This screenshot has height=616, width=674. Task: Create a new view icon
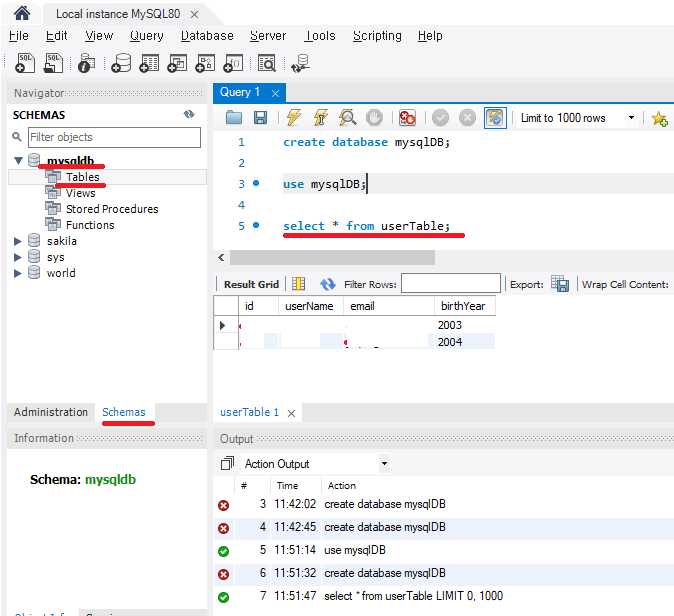click(177, 63)
